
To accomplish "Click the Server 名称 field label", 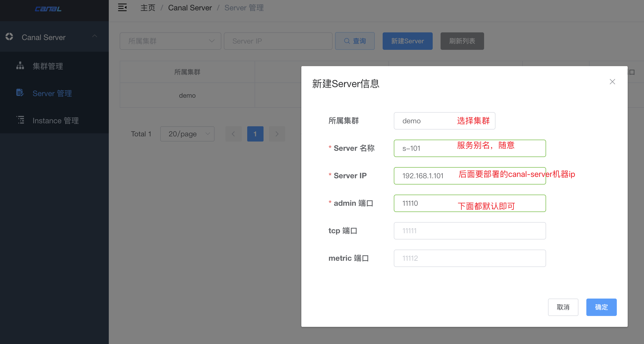I will [354, 148].
